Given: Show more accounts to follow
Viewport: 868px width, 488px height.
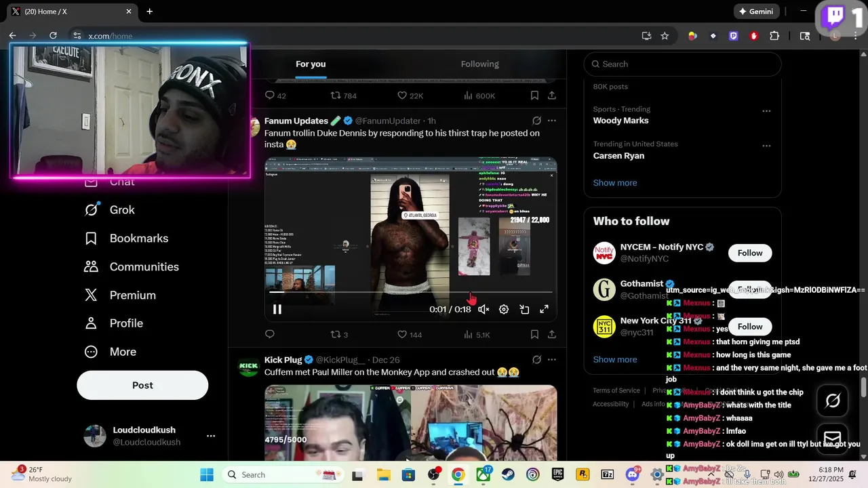Looking at the screenshot, I should tap(615, 359).
